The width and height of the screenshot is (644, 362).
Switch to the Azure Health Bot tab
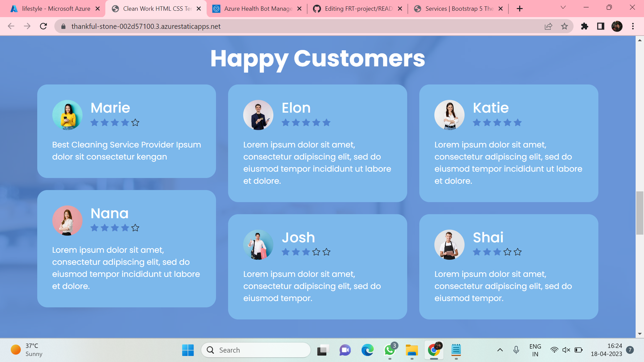click(257, 8)
